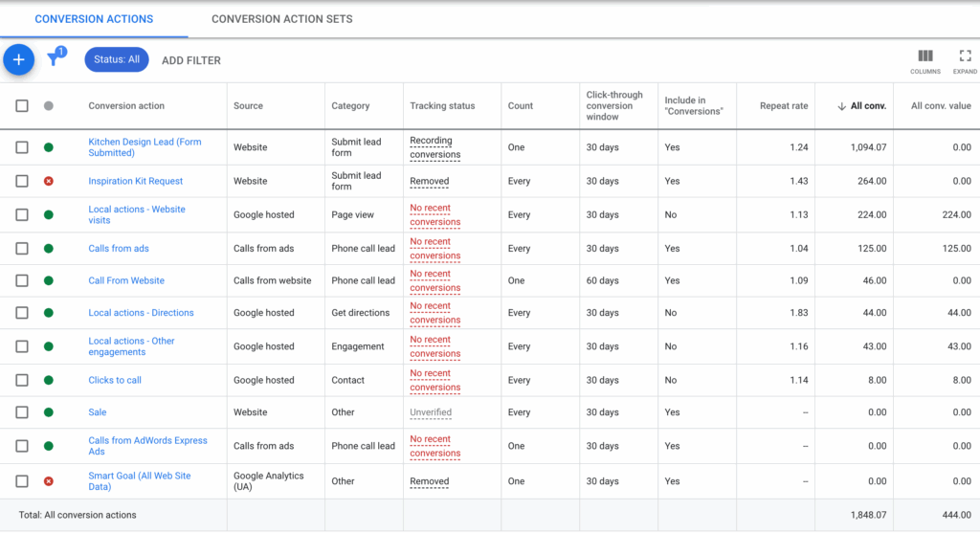The image size is (980, 533).
Task: Click the gray status dot in the table header
Action: [x=49, y=106]
